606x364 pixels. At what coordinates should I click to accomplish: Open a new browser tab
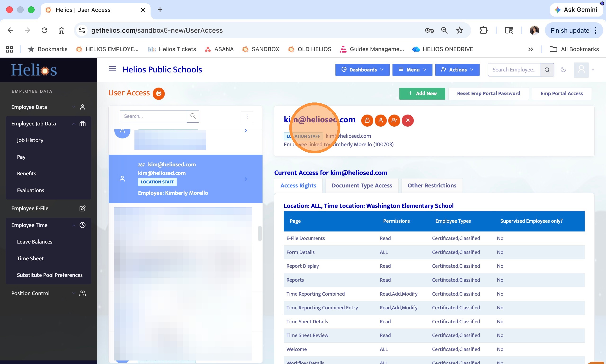[160, 10]
